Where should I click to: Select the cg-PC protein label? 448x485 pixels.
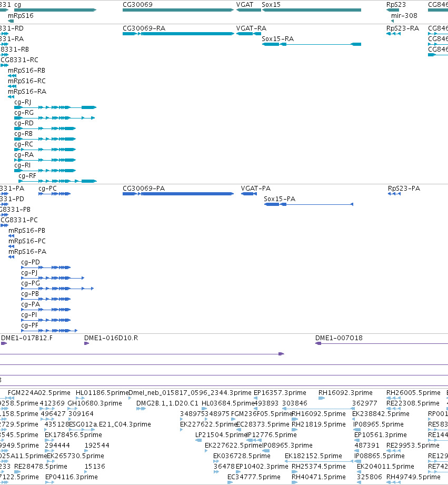47,188
